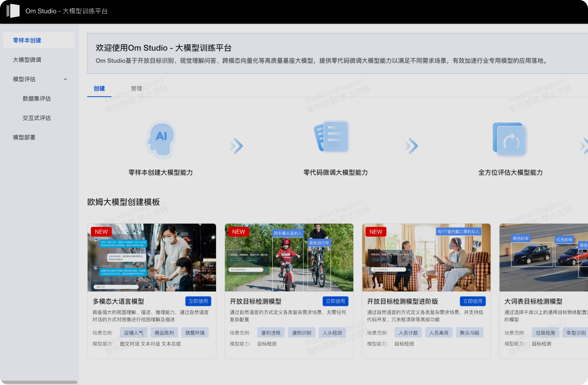Switch to the 创建 tab
The image size is (588, 385).
tap(99, 89)
